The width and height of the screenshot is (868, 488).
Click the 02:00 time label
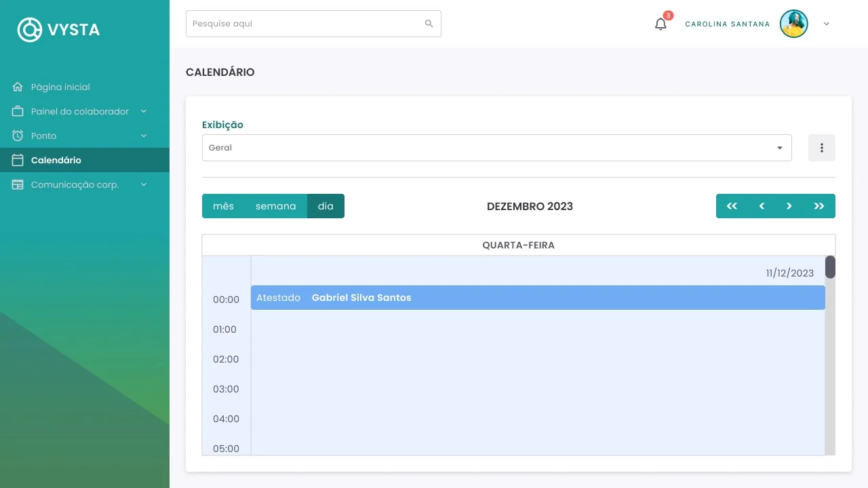click(x=226, y=359)
